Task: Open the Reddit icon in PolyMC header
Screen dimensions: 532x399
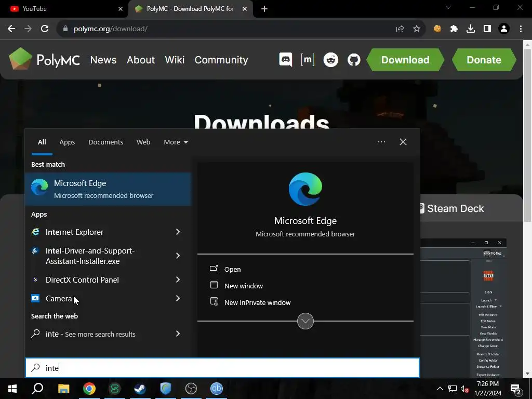Action: click(331, 60)
